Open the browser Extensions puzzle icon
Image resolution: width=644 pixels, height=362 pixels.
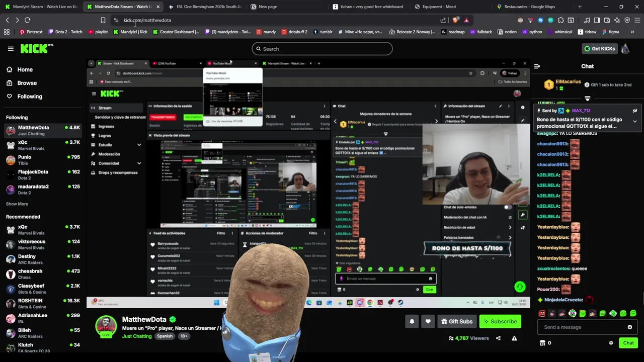point(560,20)
